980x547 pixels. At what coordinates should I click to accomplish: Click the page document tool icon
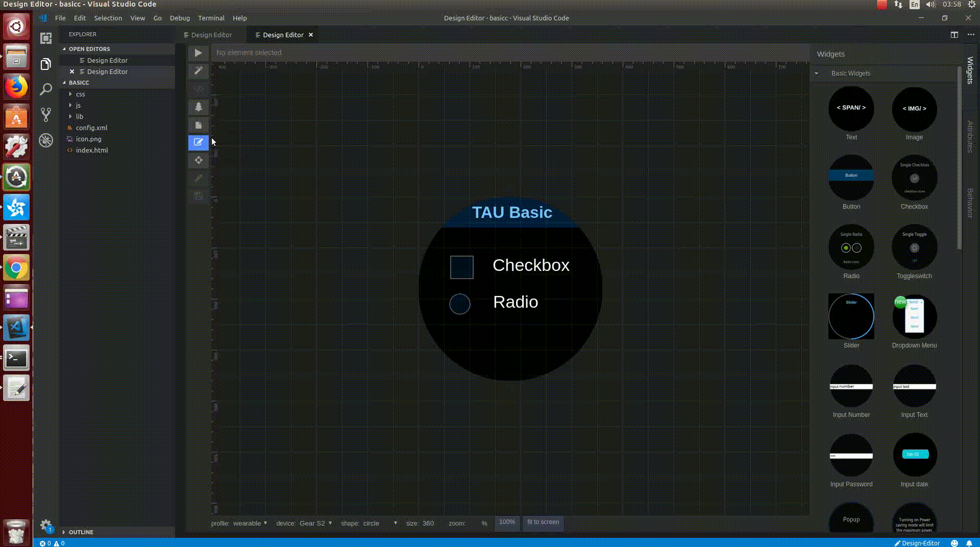point(198,125)
